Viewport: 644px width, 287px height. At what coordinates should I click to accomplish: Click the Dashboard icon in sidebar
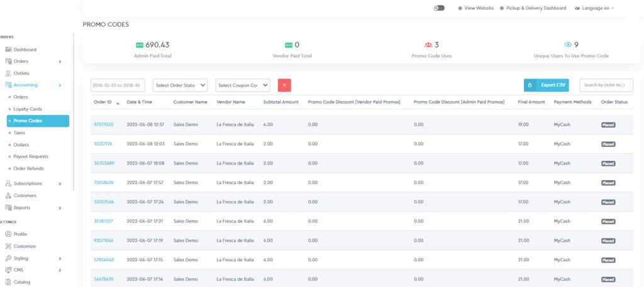(8, 50)
